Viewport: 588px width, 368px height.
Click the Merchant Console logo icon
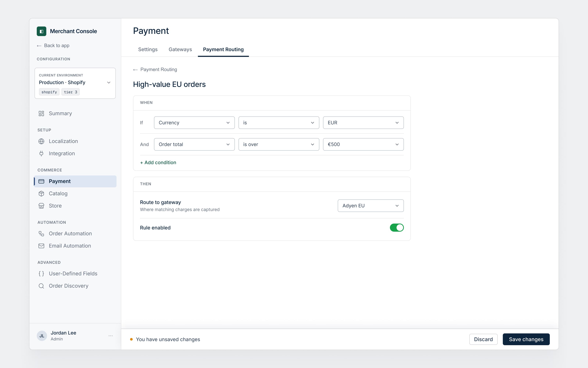point(42,31)
